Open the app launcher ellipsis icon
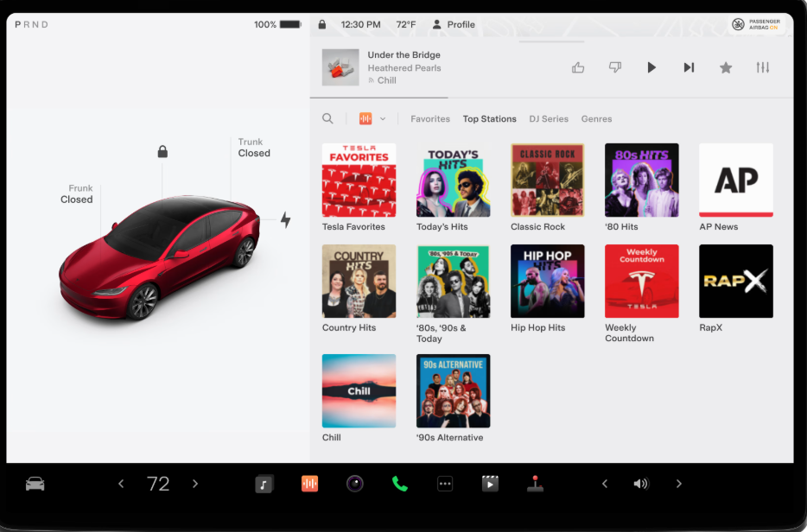The height and width of the screenshot is (532, 807). tap(444, 484)
